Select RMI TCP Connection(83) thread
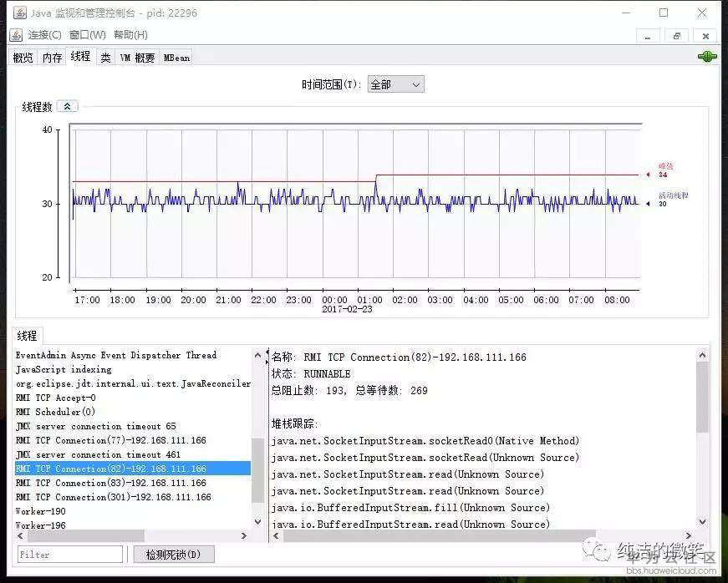The height and width of the screenshot is (583, 728). point(133,483)
